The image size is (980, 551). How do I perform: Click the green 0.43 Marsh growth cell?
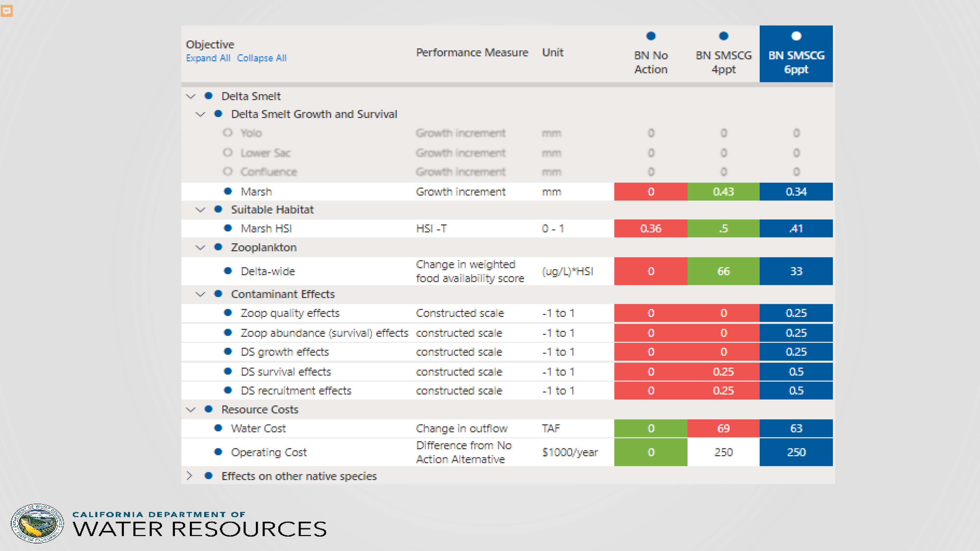click(723, 192)
